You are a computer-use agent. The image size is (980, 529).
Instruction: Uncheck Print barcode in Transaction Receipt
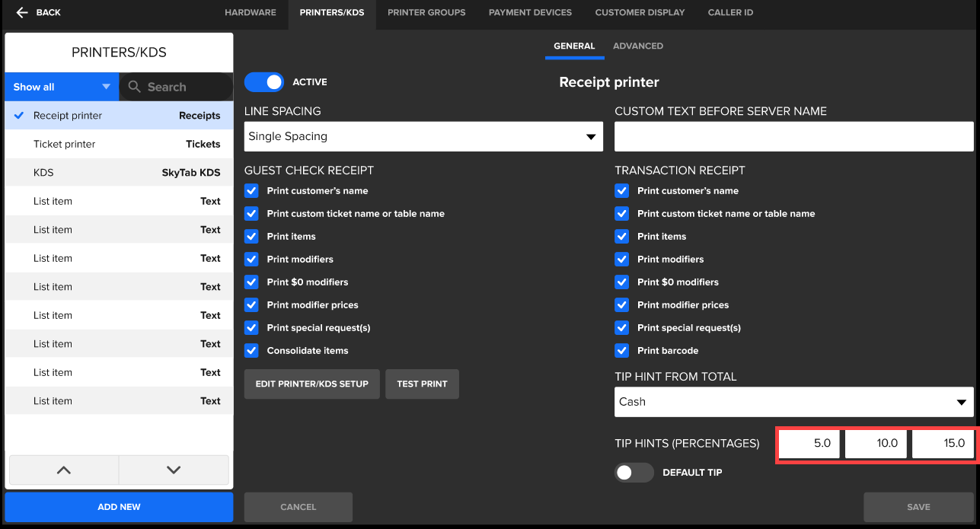coord(622,351)
